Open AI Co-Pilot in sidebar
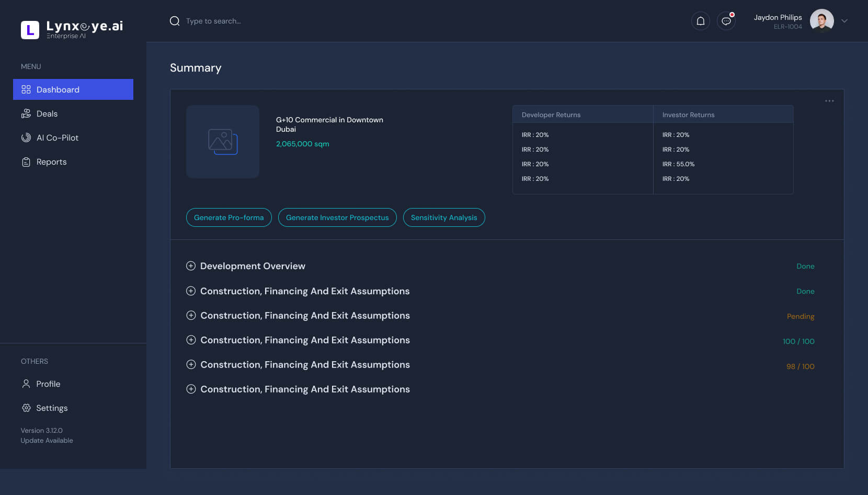This screenshot has height=495, width=868. (x=57, y=137)
